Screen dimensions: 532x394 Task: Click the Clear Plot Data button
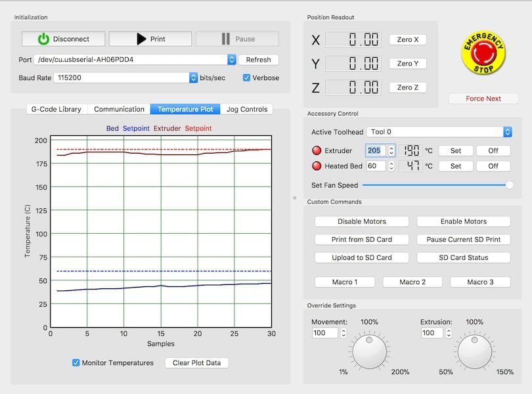pos(196,362)
